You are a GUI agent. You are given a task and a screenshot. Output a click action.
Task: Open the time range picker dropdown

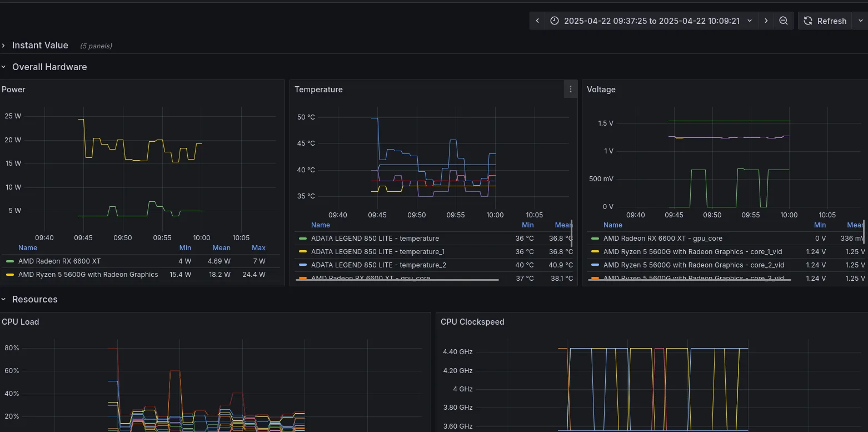point(749,21)
